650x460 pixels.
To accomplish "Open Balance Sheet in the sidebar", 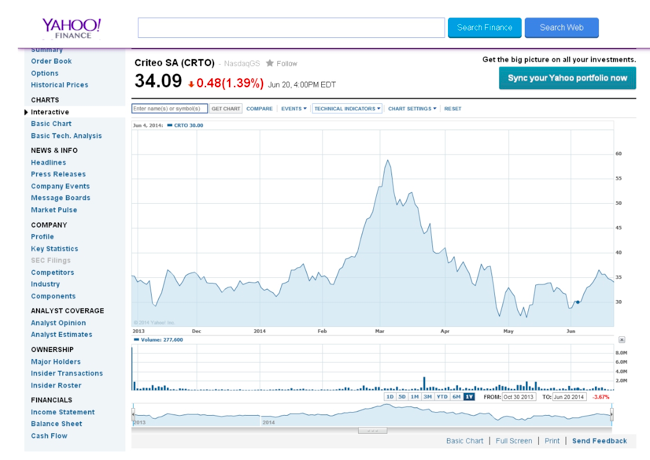I will tap(56, 424).
